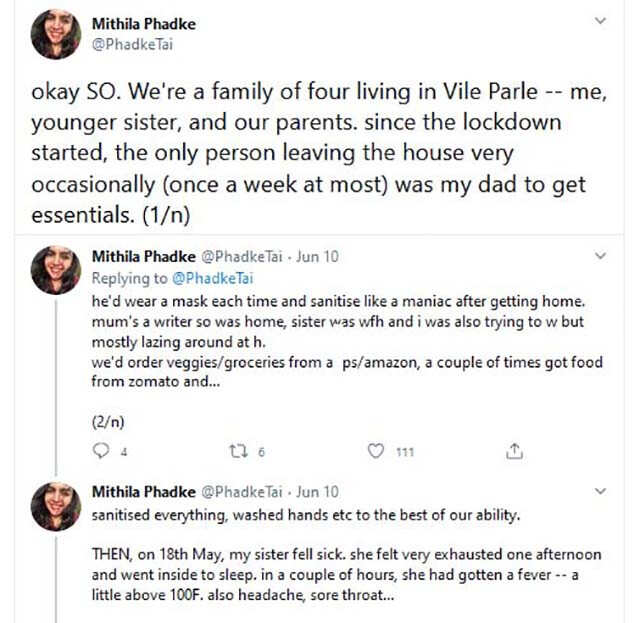The image size is (640, 623).
Task: Retweet the (2/n) tweet
Action: click(x=238, y=451)
